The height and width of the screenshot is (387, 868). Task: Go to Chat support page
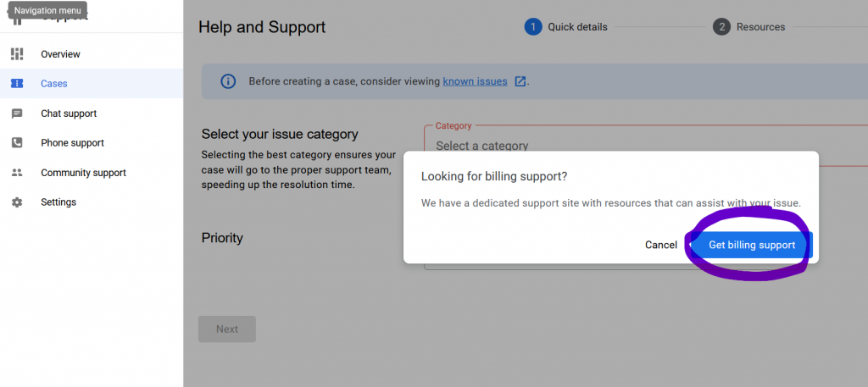pos(69,113)
